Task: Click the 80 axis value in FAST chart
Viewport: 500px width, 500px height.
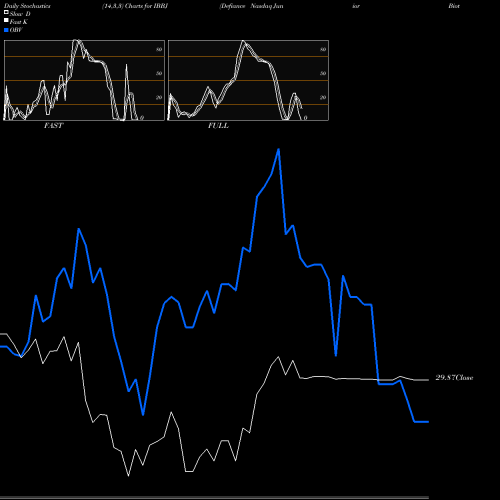Action: coord(159,50)
